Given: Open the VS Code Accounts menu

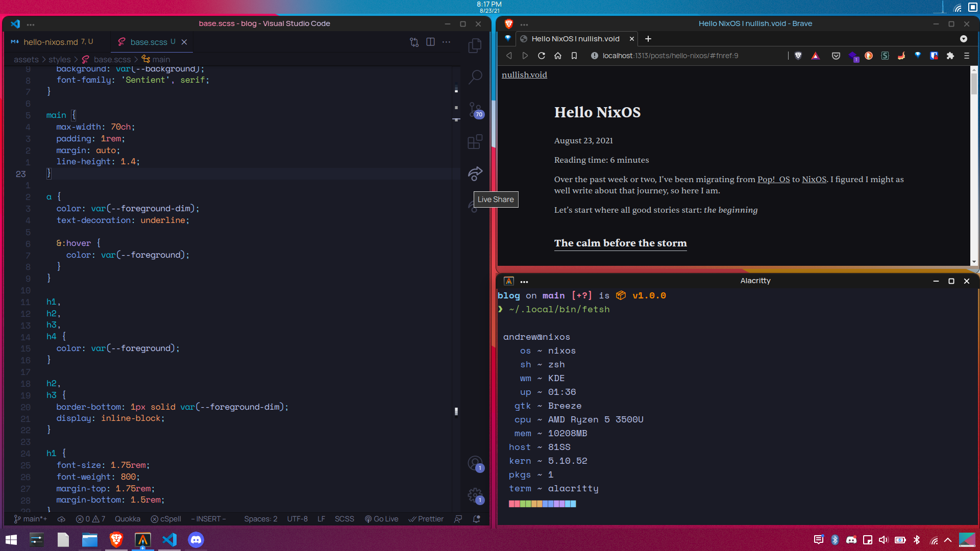Looking at the screenshot, I should point(474,463).
